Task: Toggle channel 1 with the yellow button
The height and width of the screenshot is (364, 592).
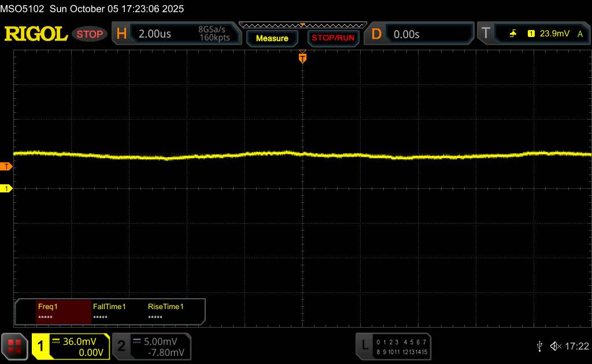Action: [41, 346]
